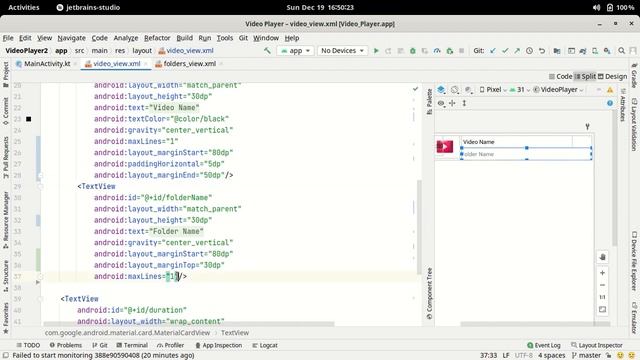Toggle the View Options eye icon
Image resolution: width=640 pixels, height=360 pixels.
tap(441, 103)
